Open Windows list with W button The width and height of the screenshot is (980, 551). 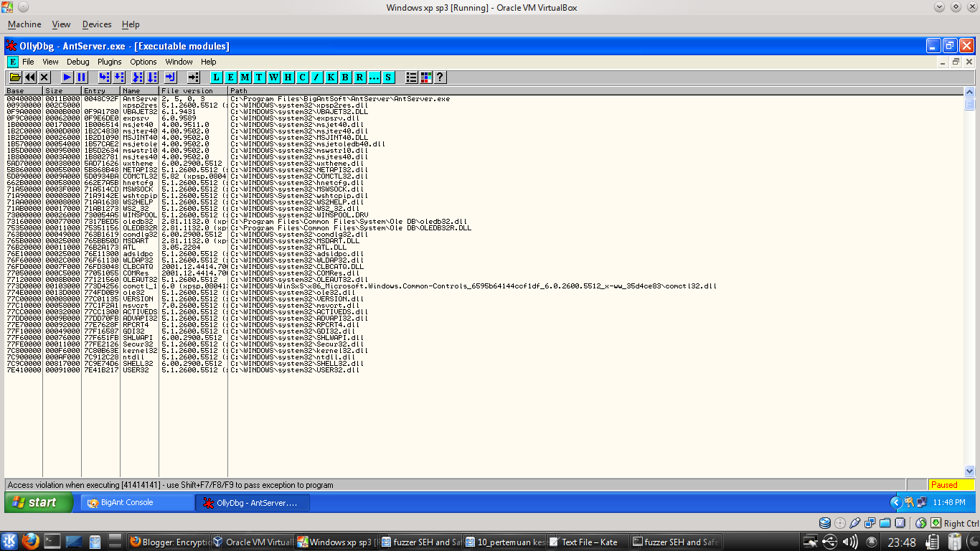point(273,77)
